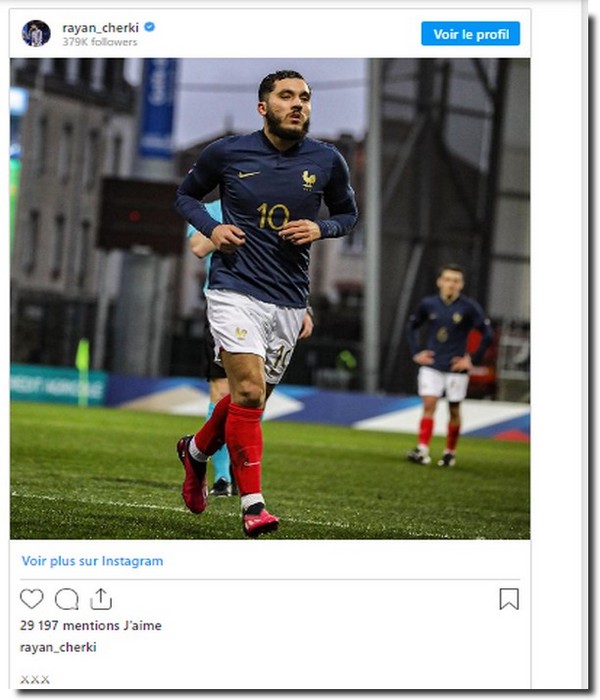Share the post using the upload arrow icon
The width and height of the screenshot is (600, 700).
point(101,599)
